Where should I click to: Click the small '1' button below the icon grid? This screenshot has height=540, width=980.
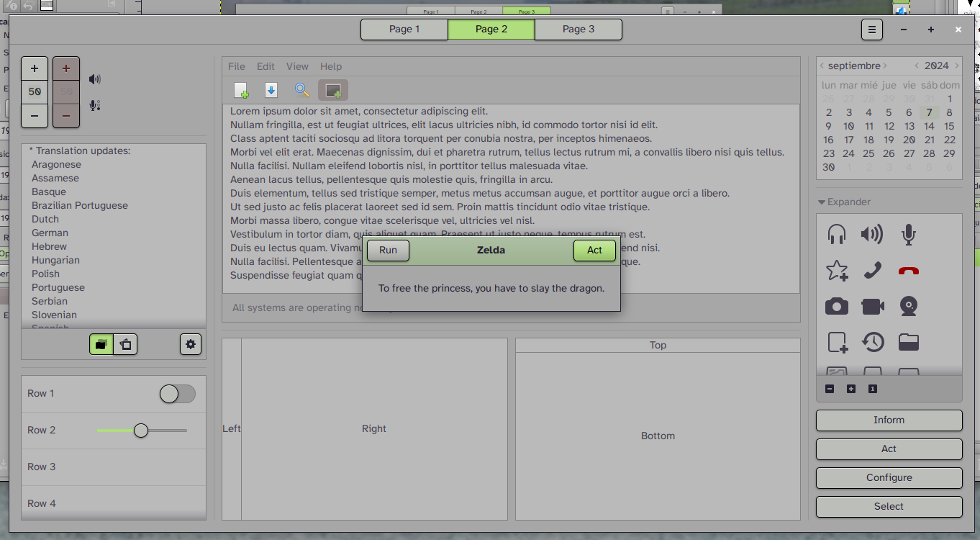click(x=873, y=389)
